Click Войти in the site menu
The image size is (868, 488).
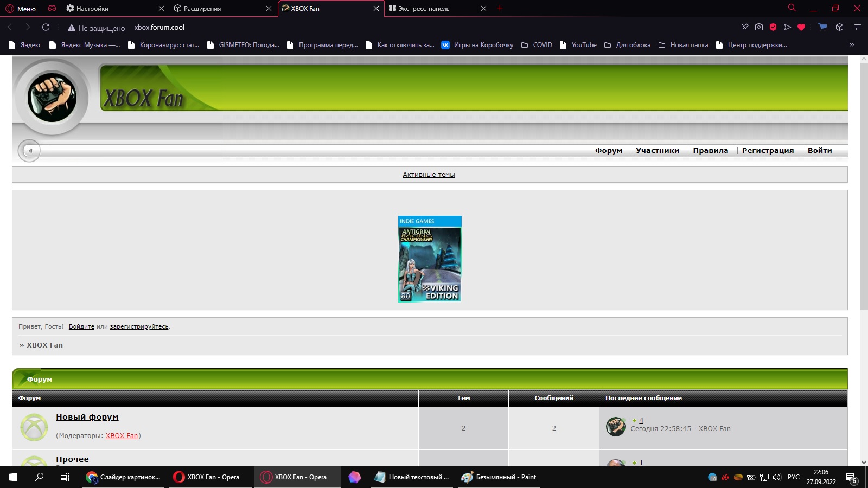pos(820,151)
